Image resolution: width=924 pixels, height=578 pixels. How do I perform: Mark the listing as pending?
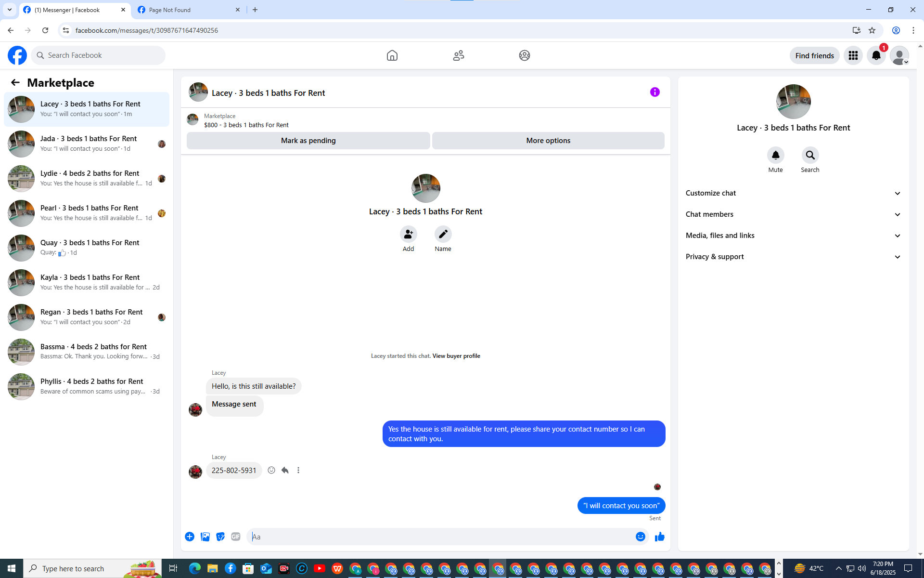click(x=308, y=141)
